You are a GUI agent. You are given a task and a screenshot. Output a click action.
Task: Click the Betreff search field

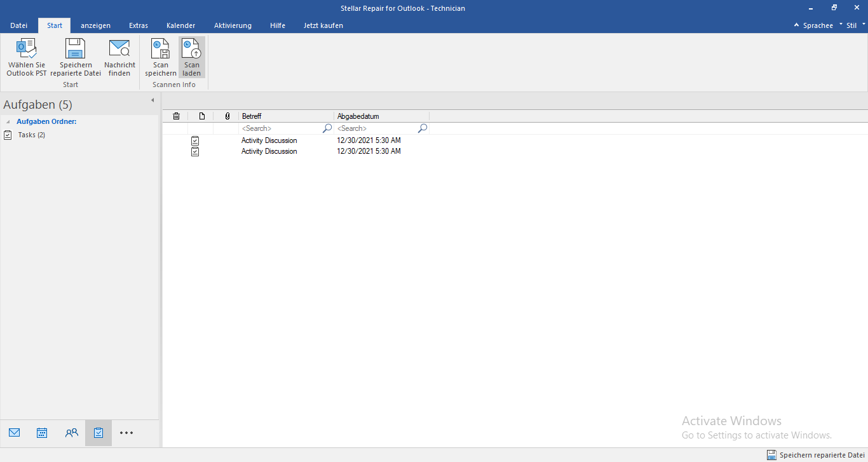pyautogui.click(x=281, y=128)
